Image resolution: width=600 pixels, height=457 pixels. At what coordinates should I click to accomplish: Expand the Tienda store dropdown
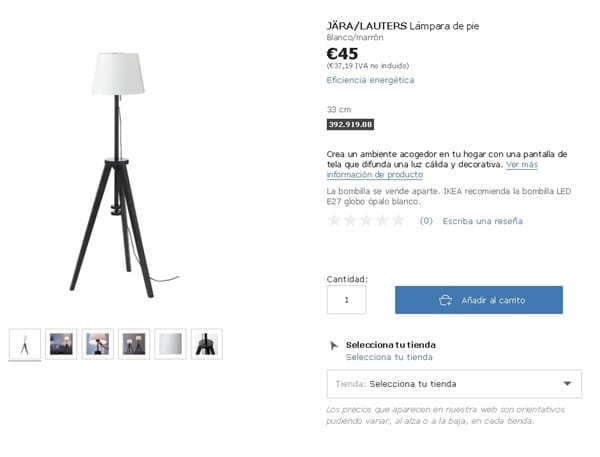click(454, 384)
